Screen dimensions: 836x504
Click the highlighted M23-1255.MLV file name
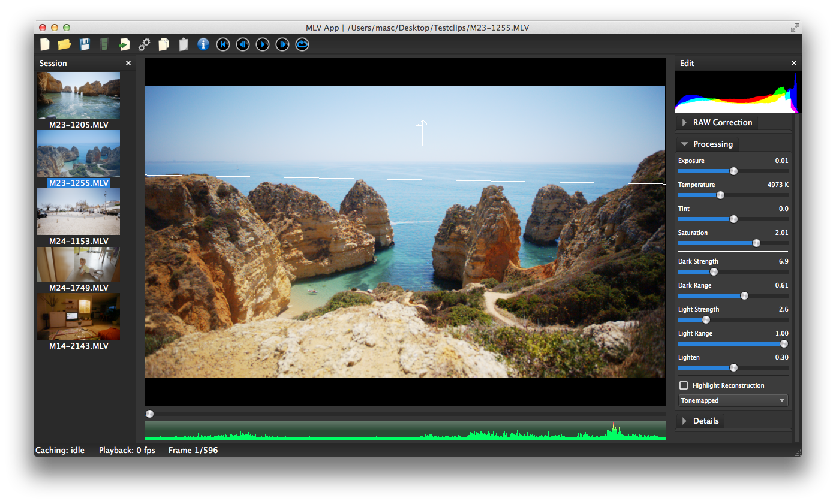coord(79,183)
